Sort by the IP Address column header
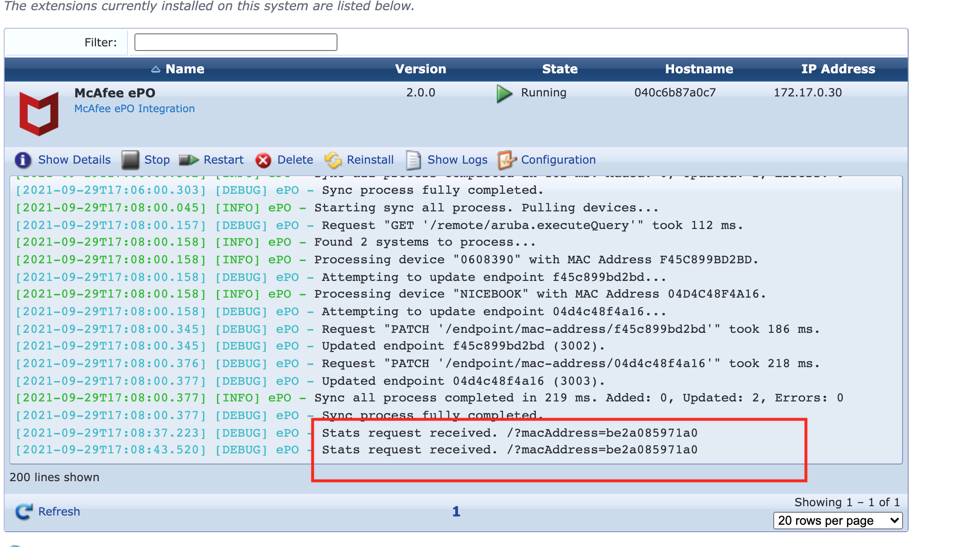The width and height of the screenshot is (980, 547). tap(838, 69)
